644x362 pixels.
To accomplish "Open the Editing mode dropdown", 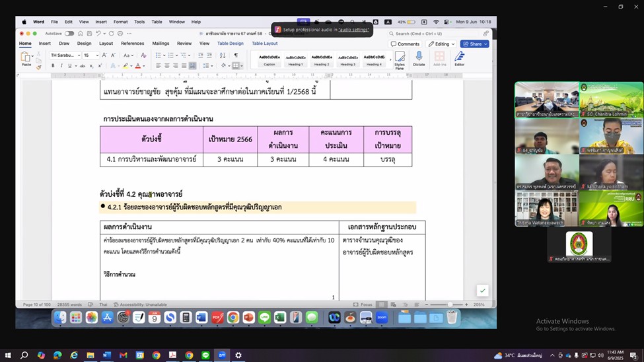I will pos(441,44).
